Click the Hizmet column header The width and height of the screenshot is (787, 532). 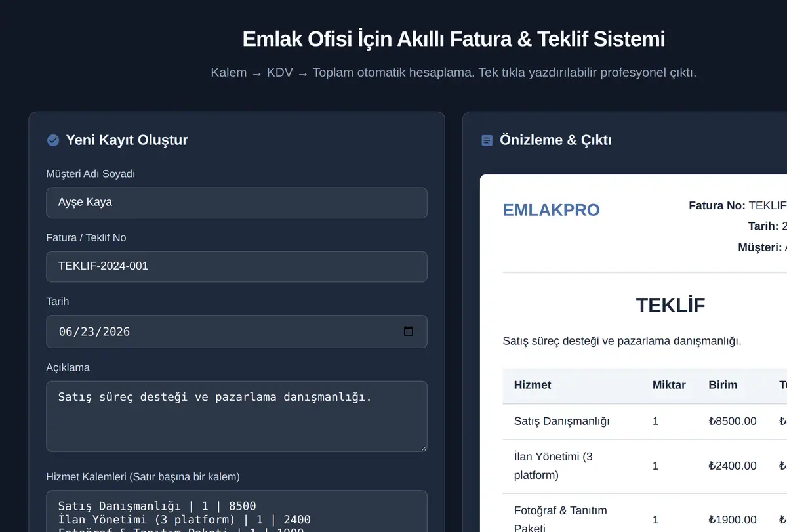533,385
